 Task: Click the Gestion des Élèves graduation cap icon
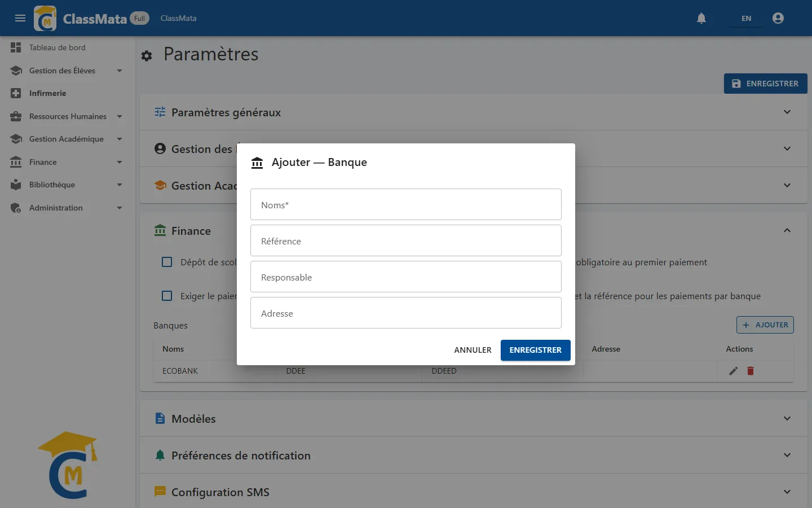(16, 71)
